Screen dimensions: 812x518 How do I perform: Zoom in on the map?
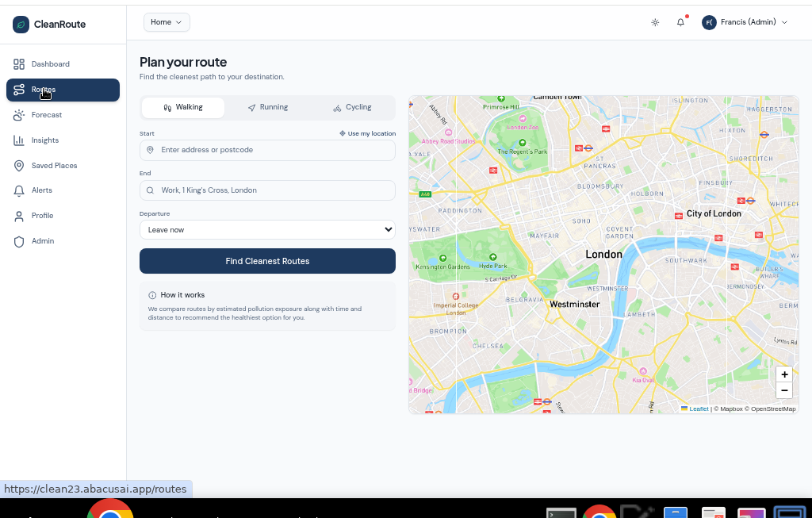click(784, 374)
